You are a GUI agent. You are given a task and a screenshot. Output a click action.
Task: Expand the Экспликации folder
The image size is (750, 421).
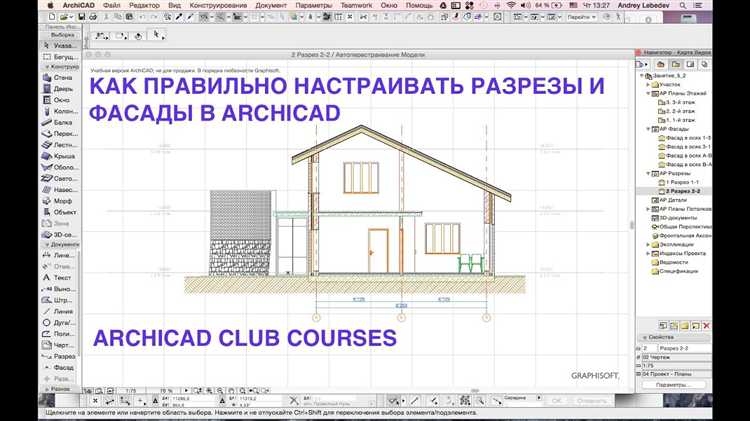pos(649,244)
